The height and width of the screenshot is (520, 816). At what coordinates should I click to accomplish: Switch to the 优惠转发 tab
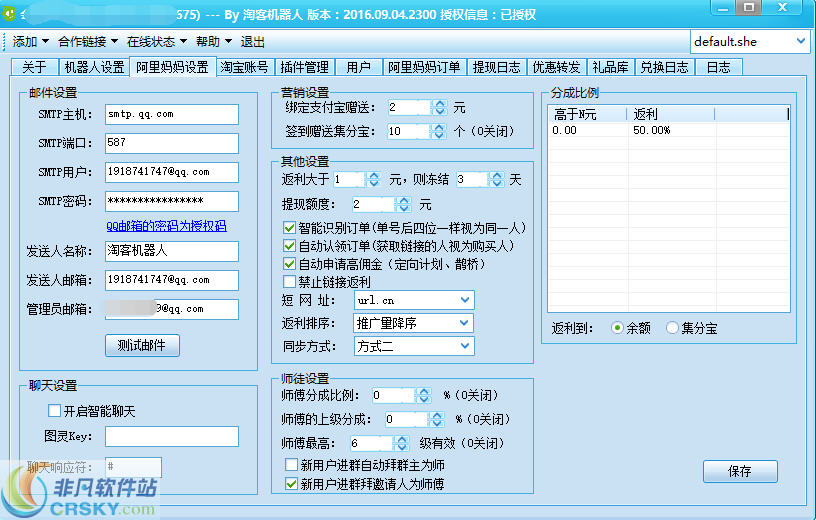(556, 67)
